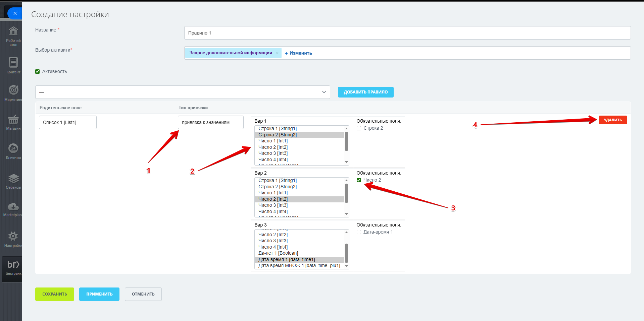Open the Магазин basket icon
Image resolution: width=644 pixels, height=321 pixels.
13,119
